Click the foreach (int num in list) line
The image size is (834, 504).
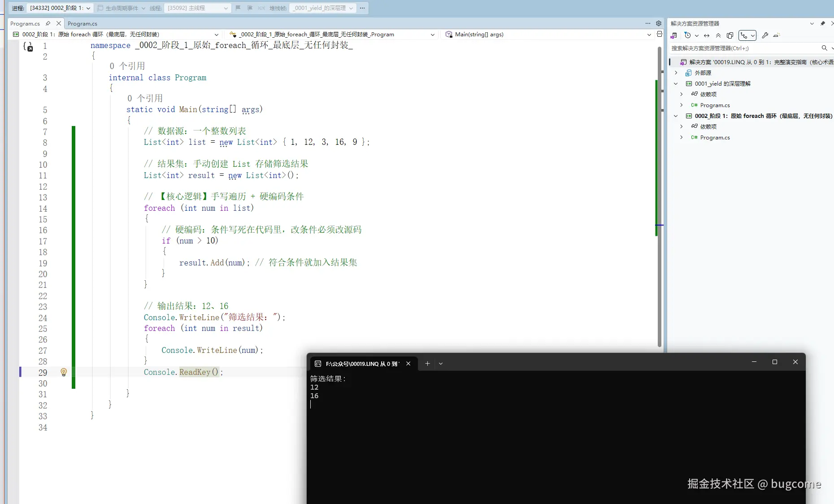pos(199,208)
